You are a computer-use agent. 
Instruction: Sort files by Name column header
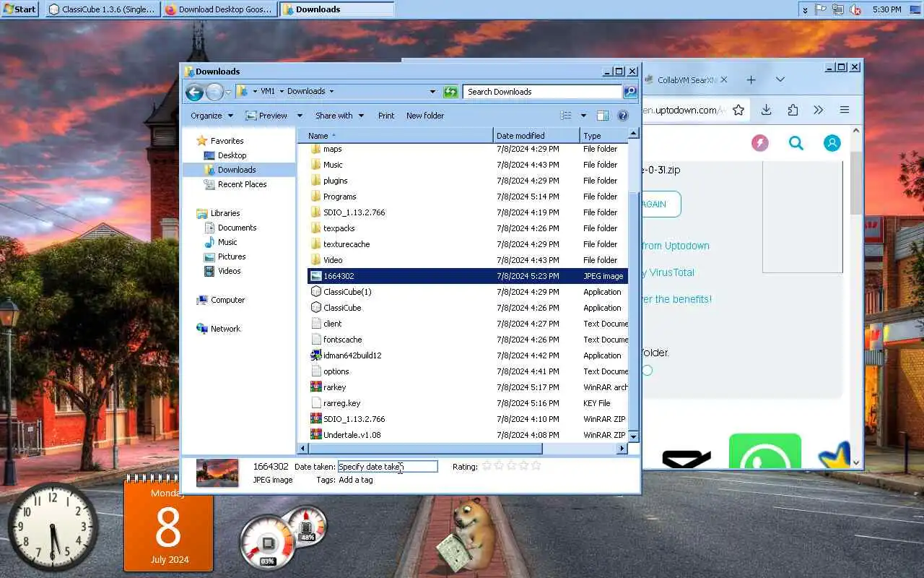click(396, 136)
